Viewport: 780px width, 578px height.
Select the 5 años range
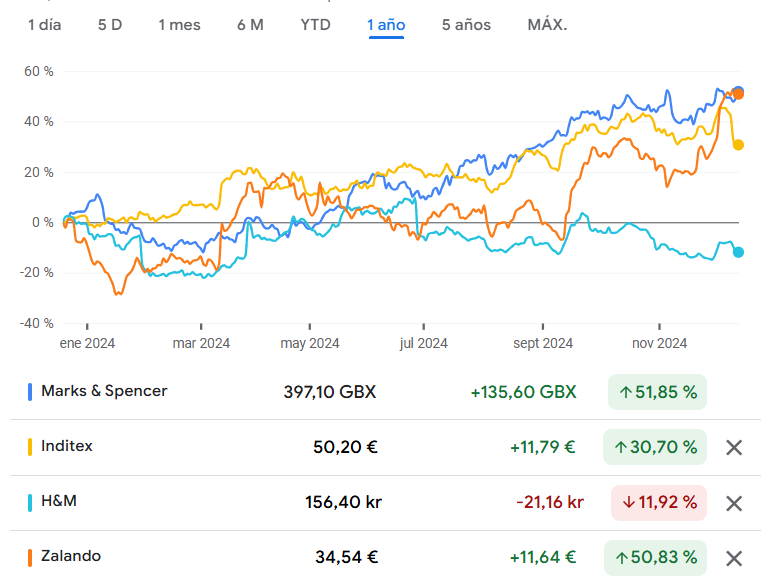(x=466, y=25)
